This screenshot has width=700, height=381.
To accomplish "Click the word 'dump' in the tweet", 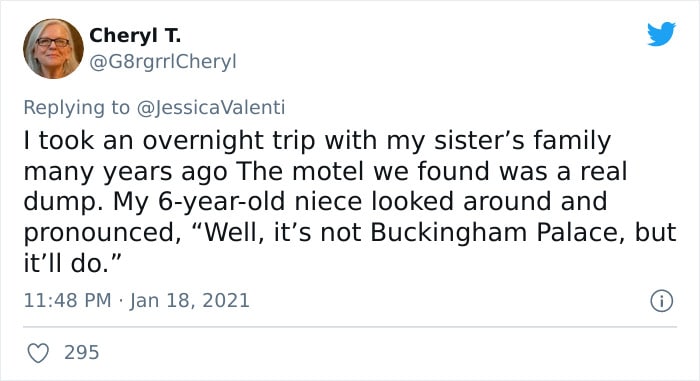I will click(60, 202).
